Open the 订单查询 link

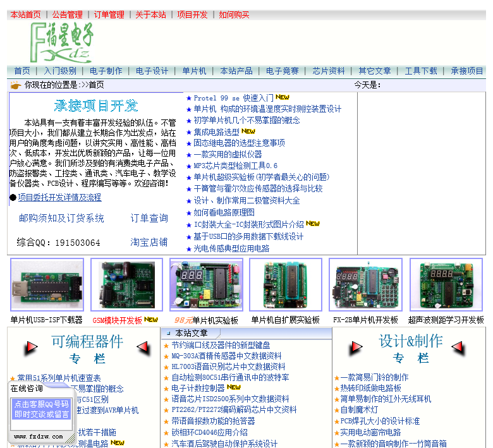149,218
